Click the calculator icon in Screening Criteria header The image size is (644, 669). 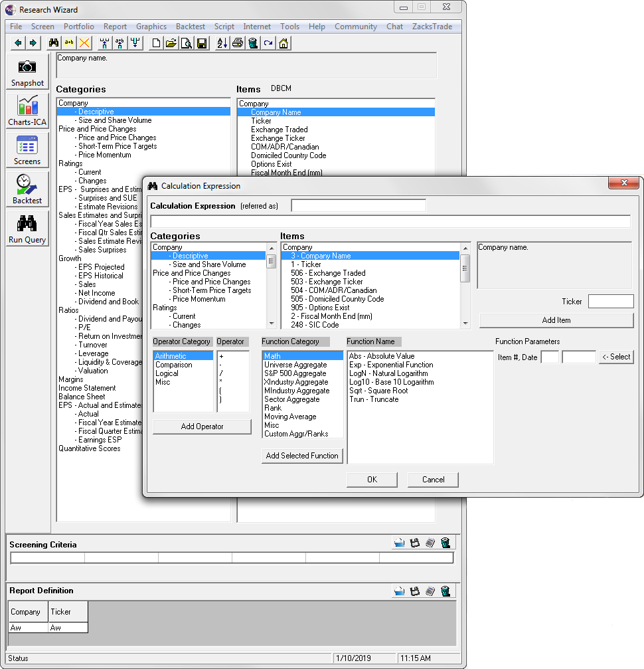point(430,543)
